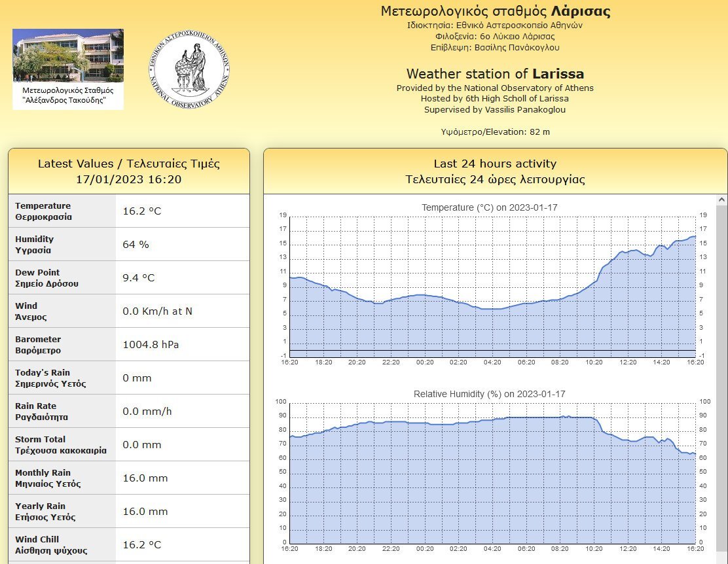Select Today's Rain value 0 mm
Screen dimensions: 728x564
coord(137,378)
